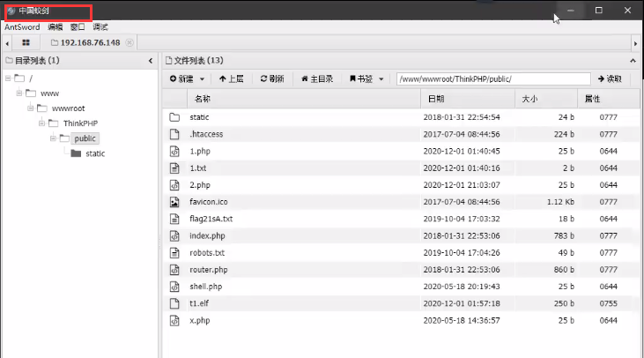Click the grid home icon in tab bar
Viewport: 644px width, 358px height.
pyautogui.click(x=26, y=42)
